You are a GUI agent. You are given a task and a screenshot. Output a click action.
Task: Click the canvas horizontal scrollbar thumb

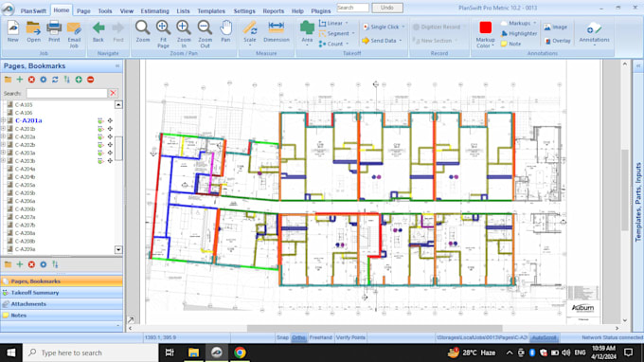374,328
